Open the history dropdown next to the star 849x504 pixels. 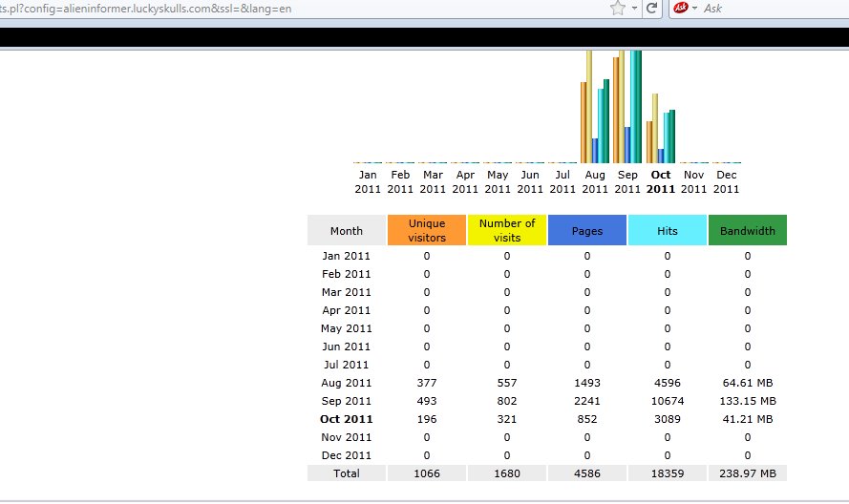pos(634,8)
